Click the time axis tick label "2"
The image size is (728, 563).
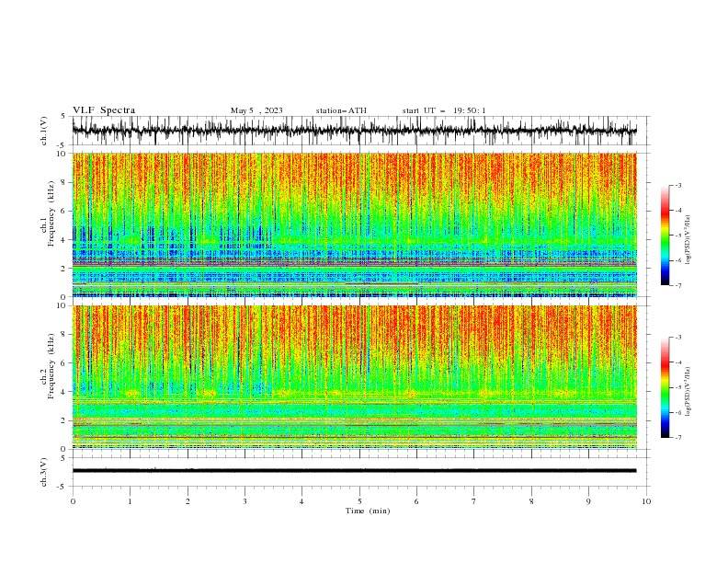[x=188, y=501]
